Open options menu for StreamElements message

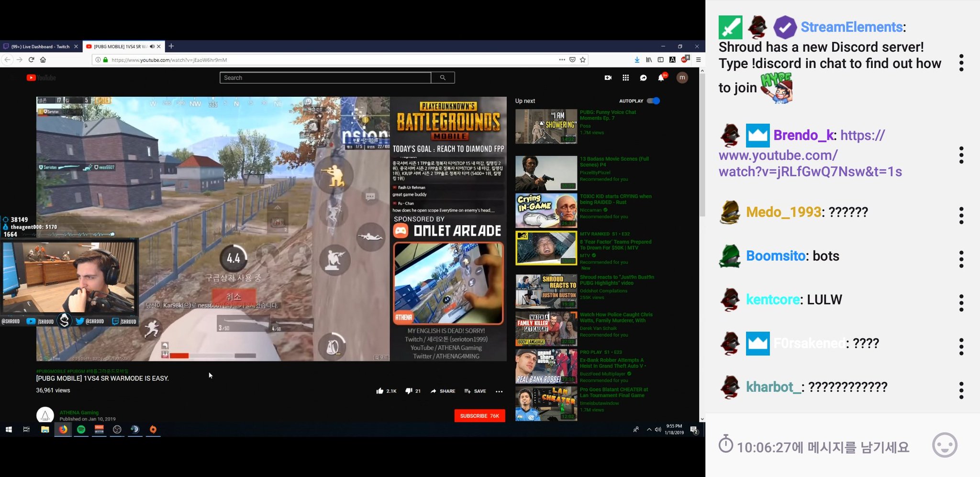tap(961, 63)
